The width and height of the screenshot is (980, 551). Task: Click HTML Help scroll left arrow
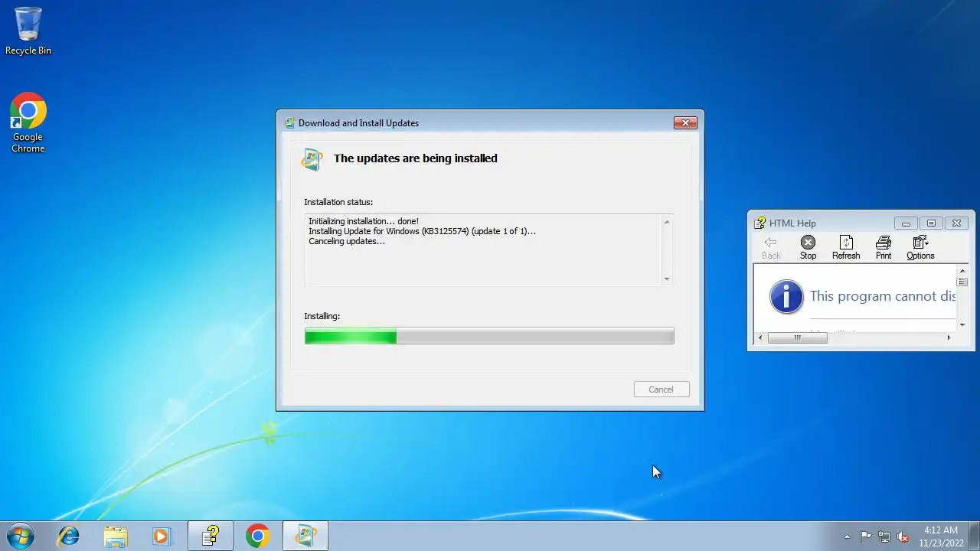point(760,337)
